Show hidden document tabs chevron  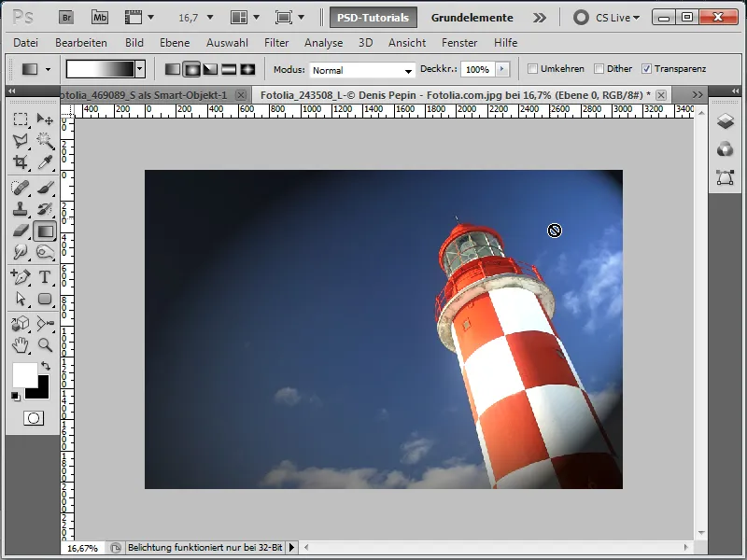click(697, 95)
